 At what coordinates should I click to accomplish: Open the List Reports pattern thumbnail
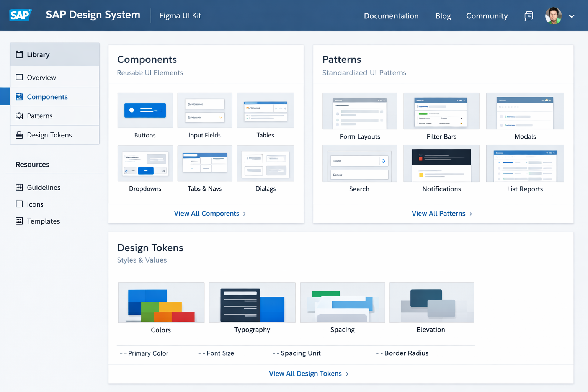coord(525,163)
